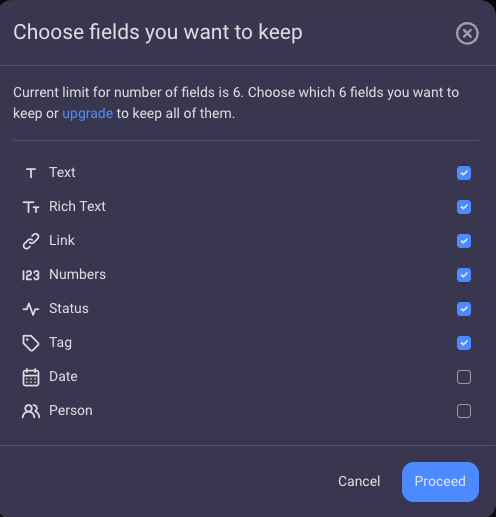Click the Rich Text double-T icon
496x517 pixels.
[x=31, y=207]
